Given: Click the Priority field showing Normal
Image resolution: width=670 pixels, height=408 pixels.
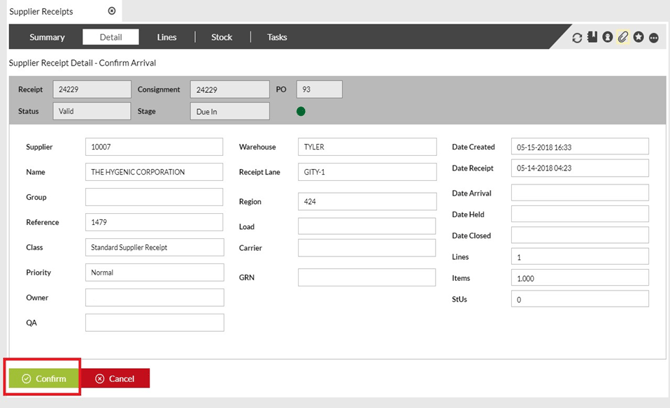Looking at the screenshot, I should pos(154,272).
